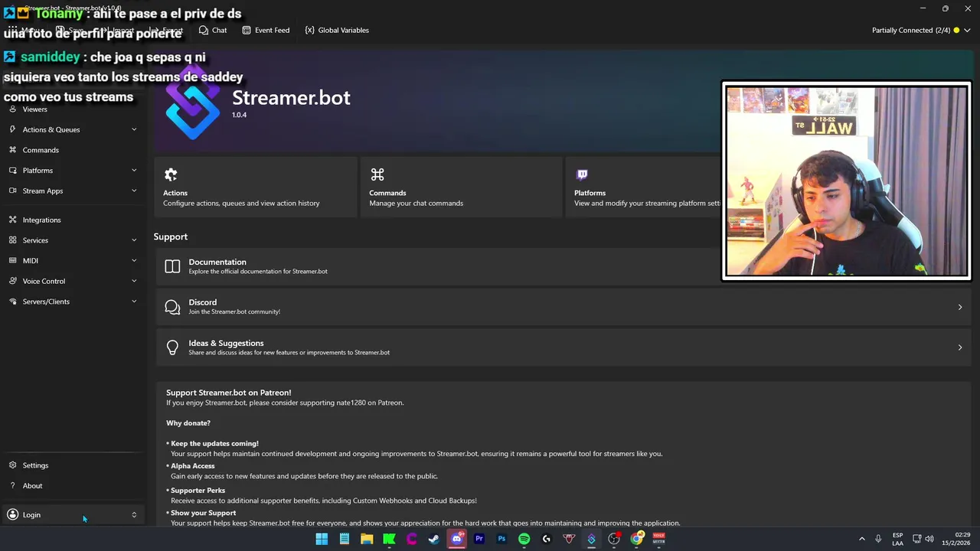This screenshot has width=980, height=551.
Task: Open the Ideas & Suggestions link
Action: (x=563, y=347)
